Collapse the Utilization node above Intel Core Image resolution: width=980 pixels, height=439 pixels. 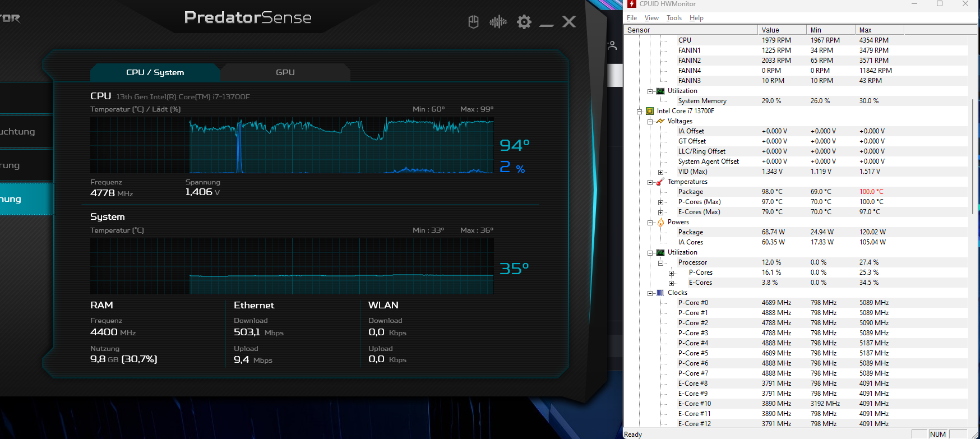[650, 91]
